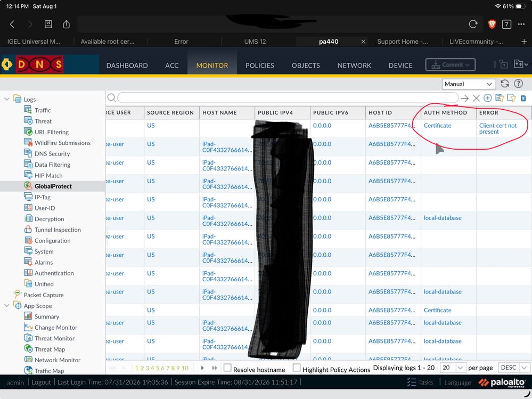Open the Language setting
The height and width of the screenshot is (399, 532).
point(457,382)
